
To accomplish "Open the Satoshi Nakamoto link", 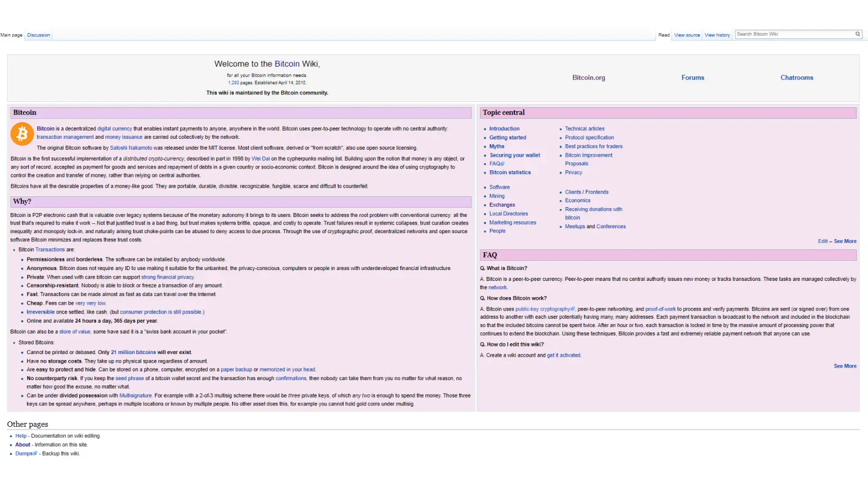I will 131,148.
